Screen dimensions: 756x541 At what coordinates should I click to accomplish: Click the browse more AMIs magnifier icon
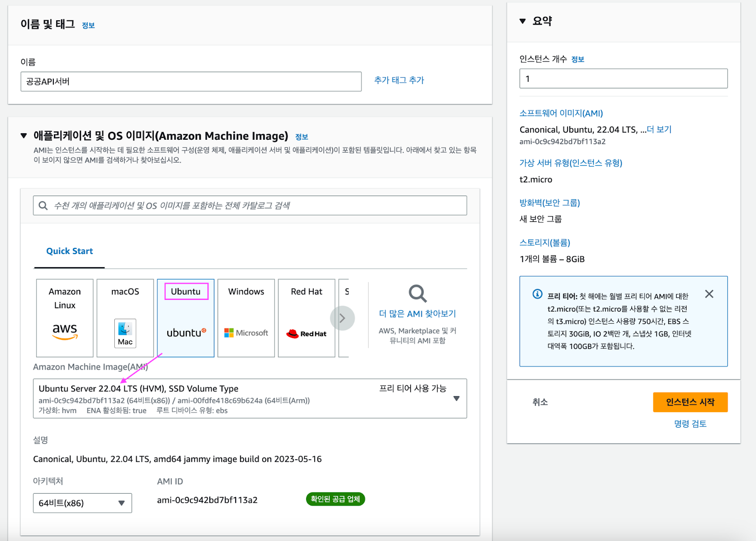(x=418, y=293)
